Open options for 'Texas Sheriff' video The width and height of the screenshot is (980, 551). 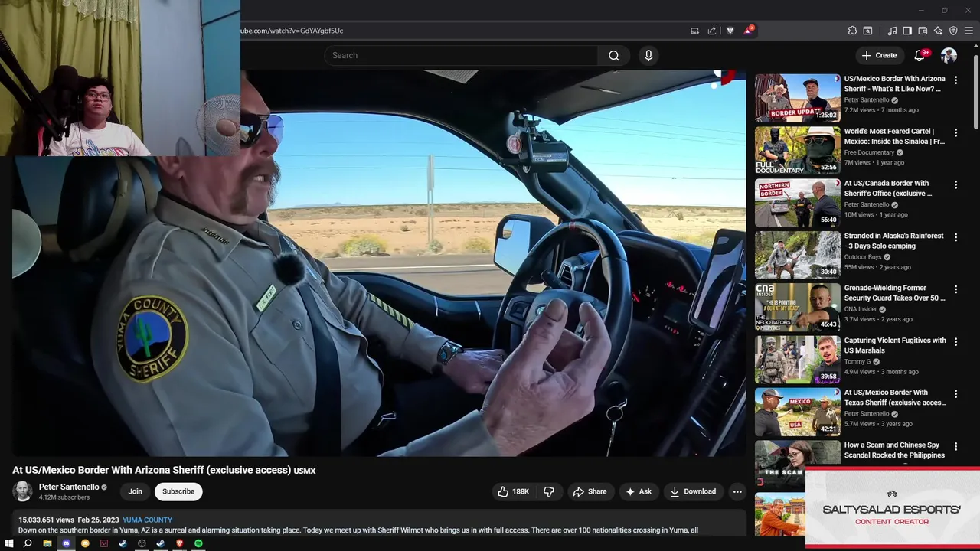point(955,394)
